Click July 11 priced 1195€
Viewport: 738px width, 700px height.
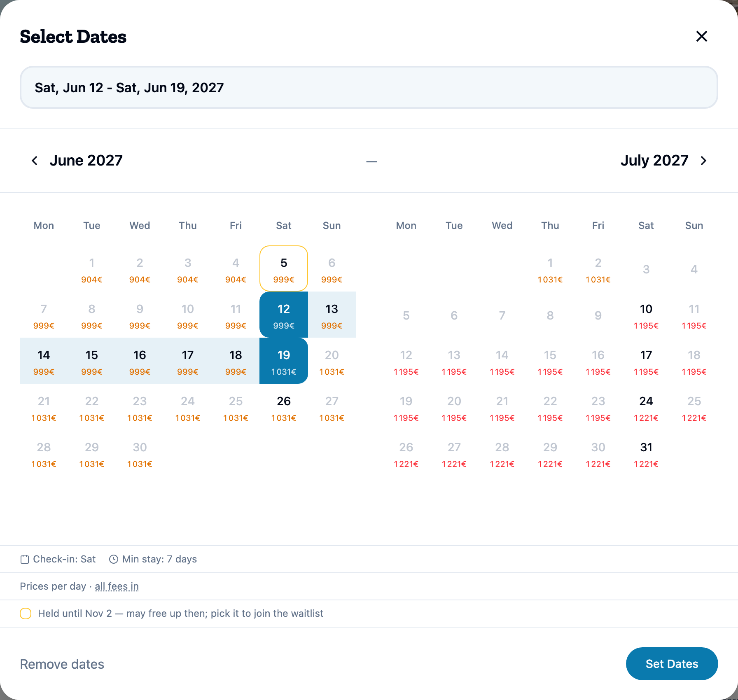pyautogui.click(x=694, y=315)
